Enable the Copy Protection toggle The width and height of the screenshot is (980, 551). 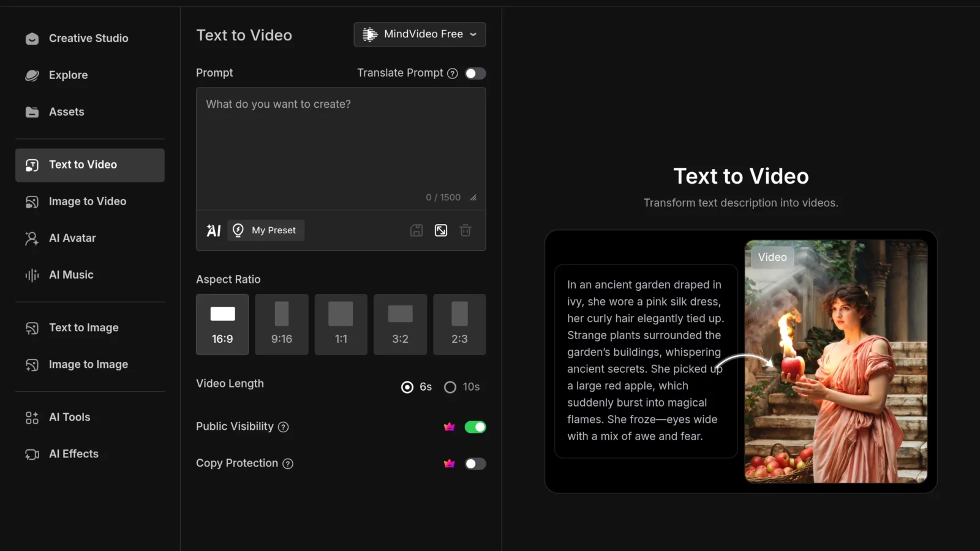475,463
